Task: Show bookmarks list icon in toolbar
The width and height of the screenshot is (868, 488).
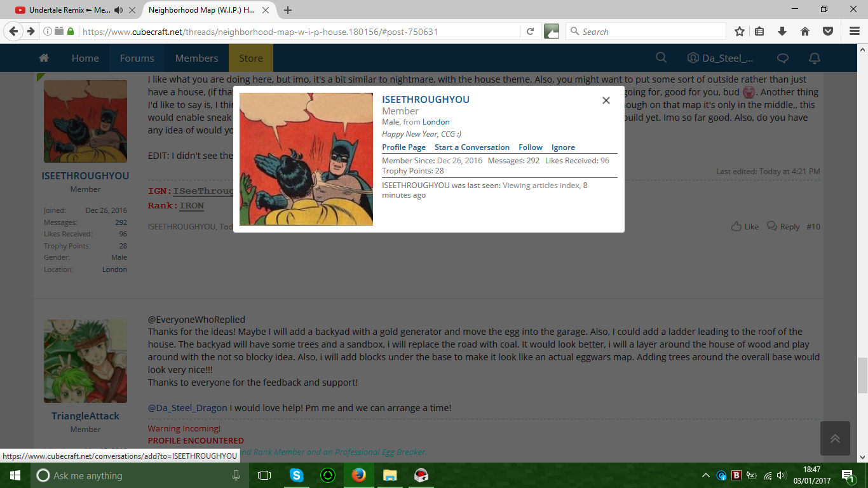Action: coord(760,31)
